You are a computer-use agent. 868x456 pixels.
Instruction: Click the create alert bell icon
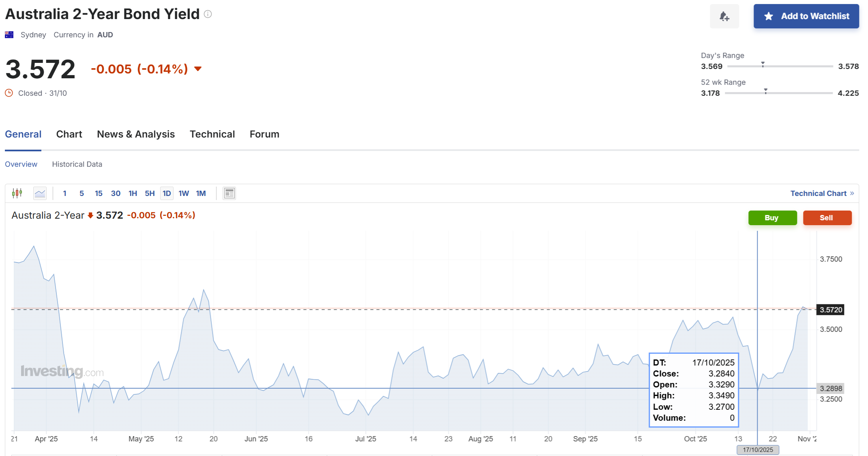(724, 16)
